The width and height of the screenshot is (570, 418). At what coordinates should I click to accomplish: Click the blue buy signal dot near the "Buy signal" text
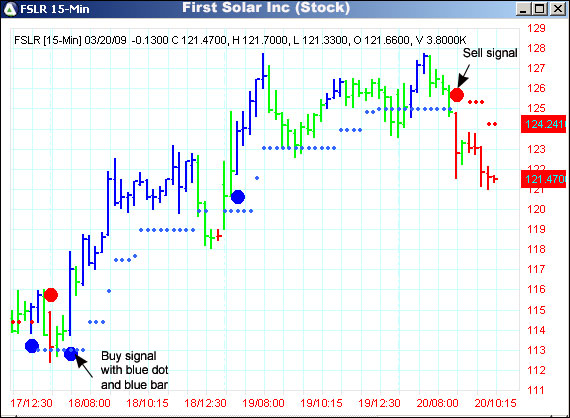[x=71, y=354]
